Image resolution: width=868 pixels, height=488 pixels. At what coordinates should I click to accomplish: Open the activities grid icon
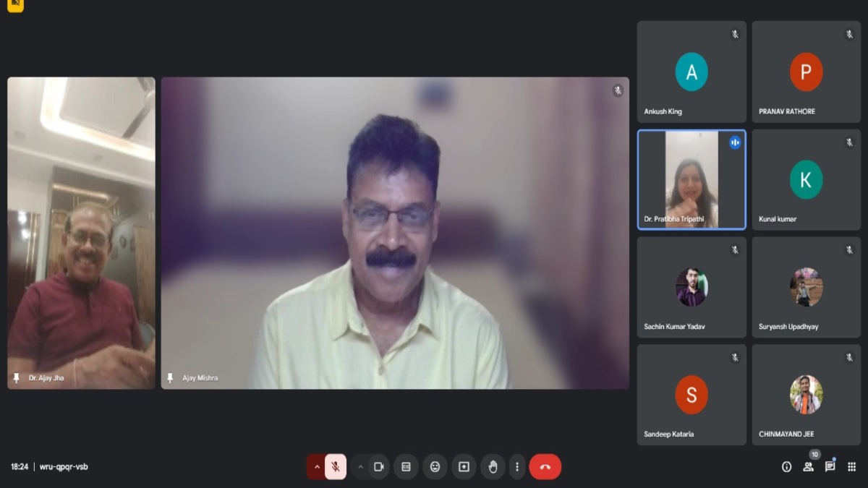point(851,467)
